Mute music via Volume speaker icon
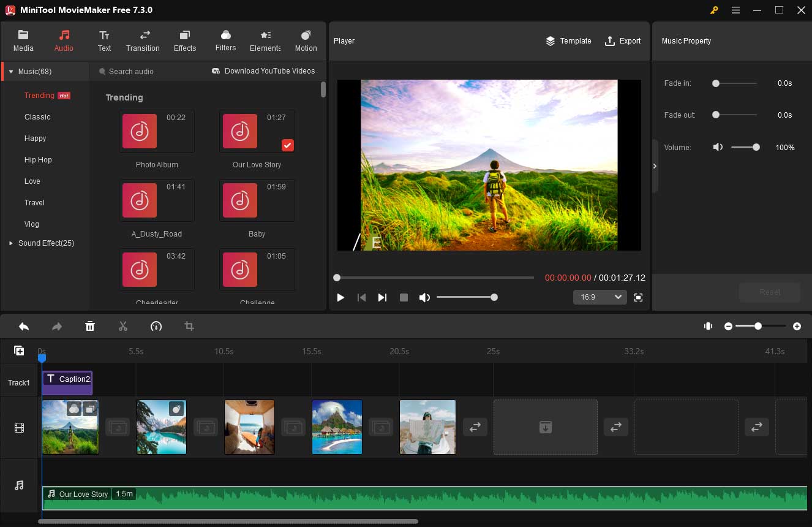812x527 pixels. tap(718, 147)
